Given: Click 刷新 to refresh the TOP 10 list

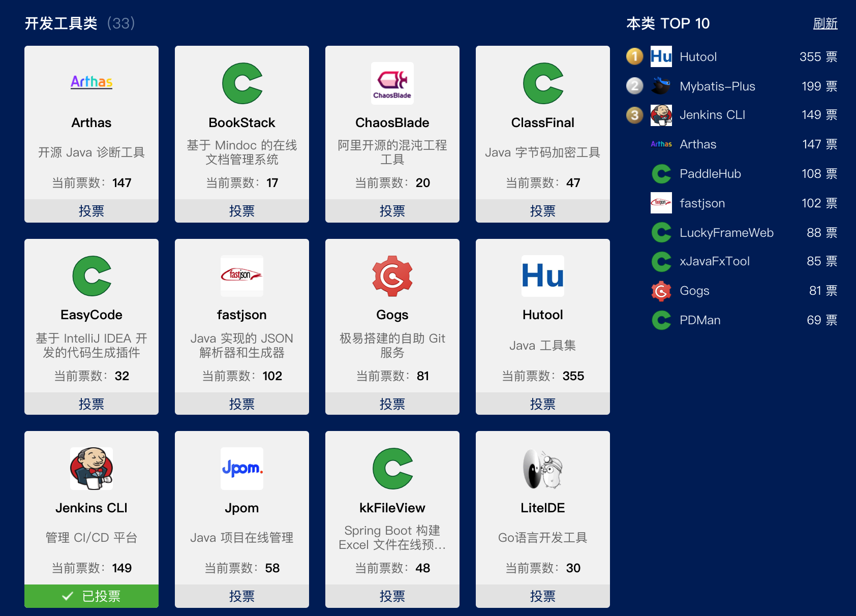Looking at the screenshot, I should tap(825, 23).
